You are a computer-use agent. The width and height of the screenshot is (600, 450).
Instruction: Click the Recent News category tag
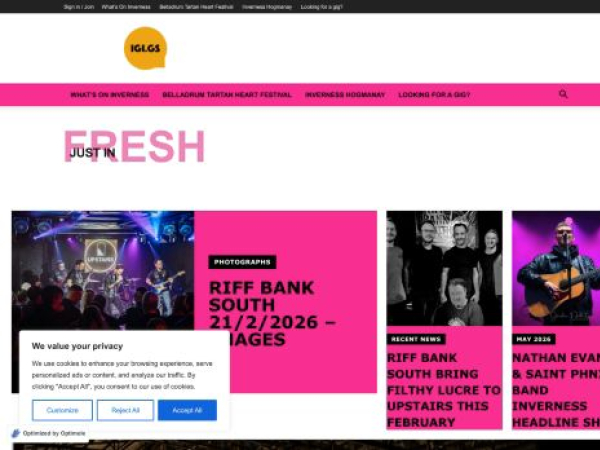[x=416, y=339]
